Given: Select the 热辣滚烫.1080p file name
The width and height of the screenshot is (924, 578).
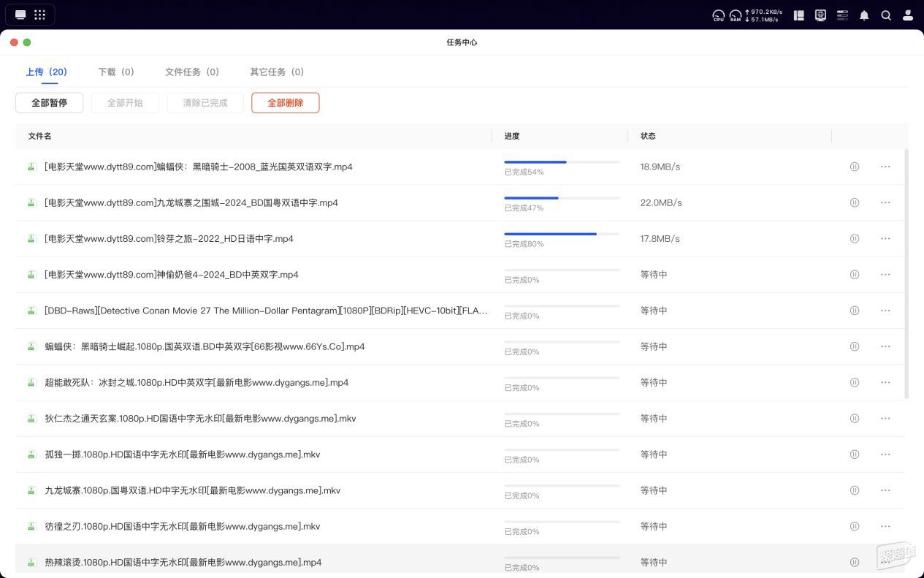Looking at the screenshot, I should (x=183, y=562).
